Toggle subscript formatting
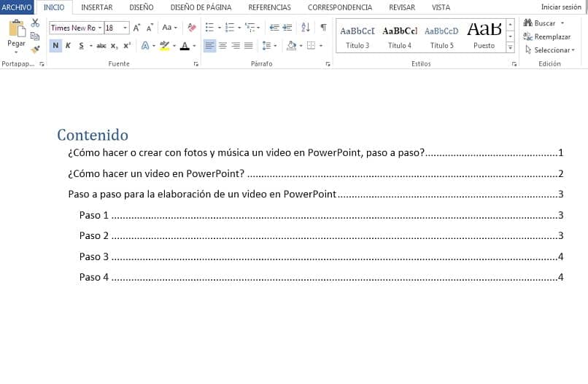Image resolution: width=588 pixels, height=384 pixels. [115, 46]
